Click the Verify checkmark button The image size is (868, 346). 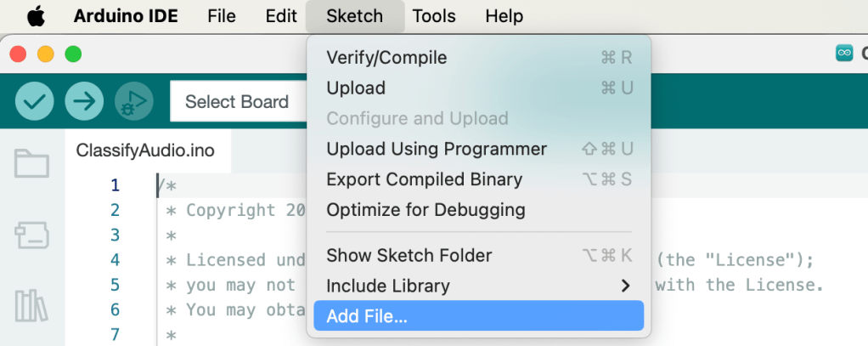[x=35, y=102]
